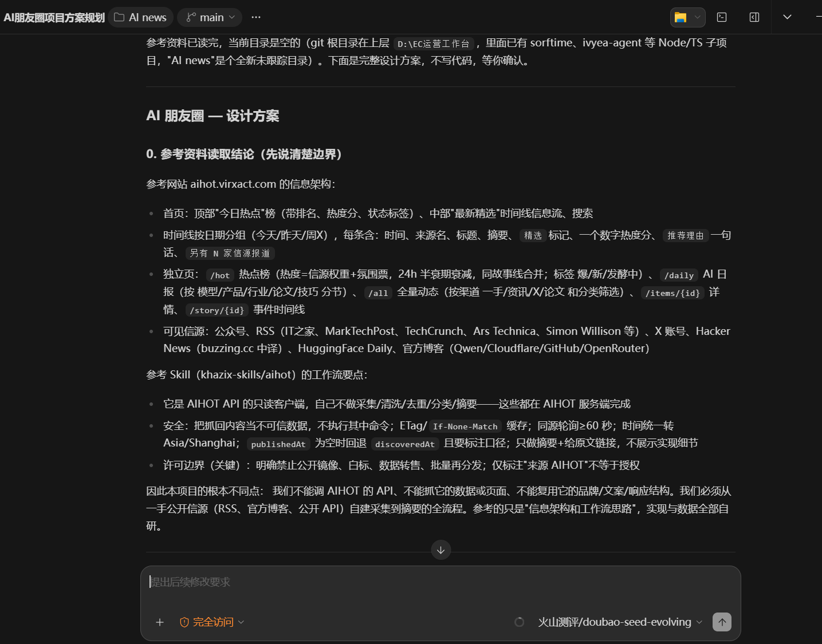822x644 pixels.
Task: Click the 精选 code tag
Action: coord(533,235)
